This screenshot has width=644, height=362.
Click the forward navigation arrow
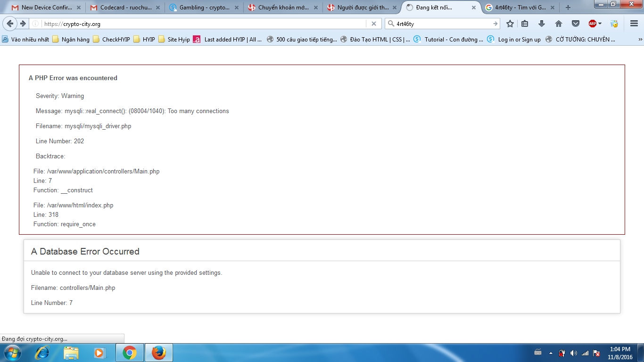coord(23,24)
